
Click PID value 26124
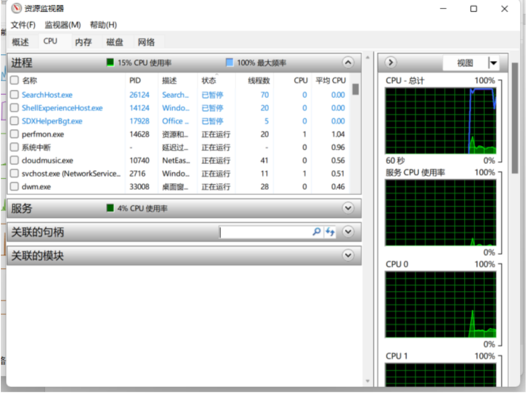(139, 95)
